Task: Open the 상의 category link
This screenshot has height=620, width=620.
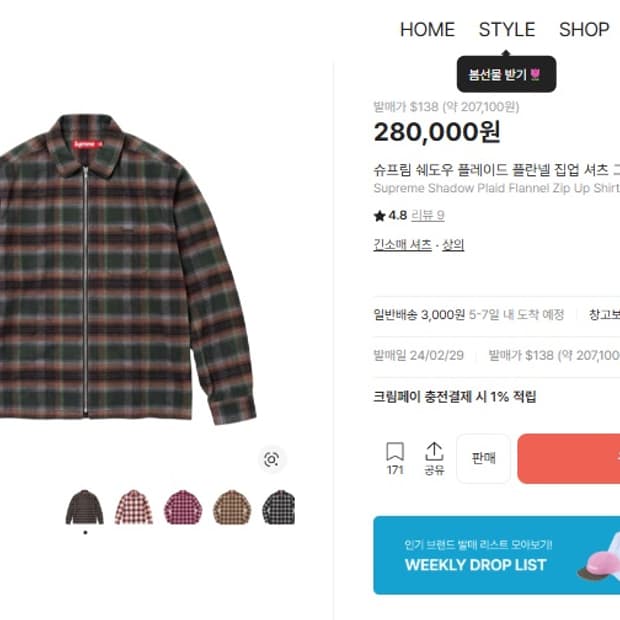Action: point(453,245)
